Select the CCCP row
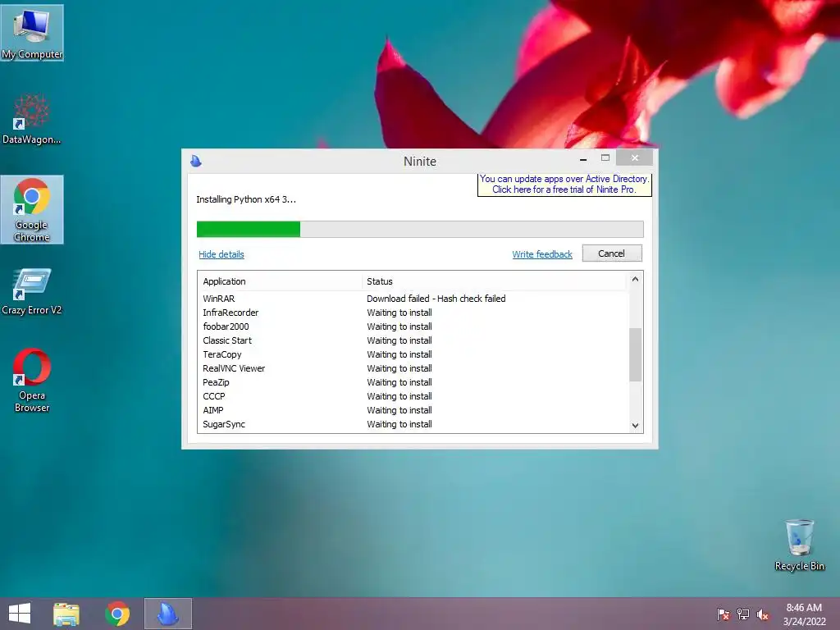Screen dimensions: 840x630 [413, 396]
